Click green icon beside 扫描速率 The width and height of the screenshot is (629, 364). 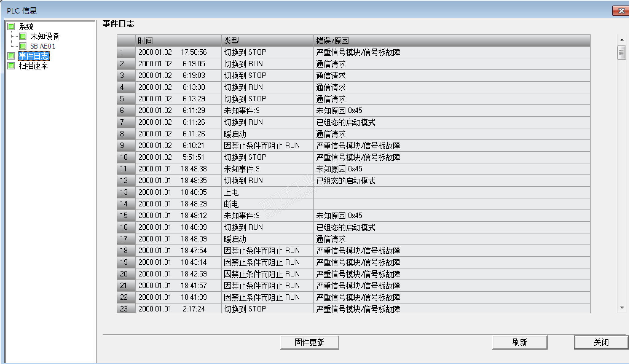coord(11,66)
